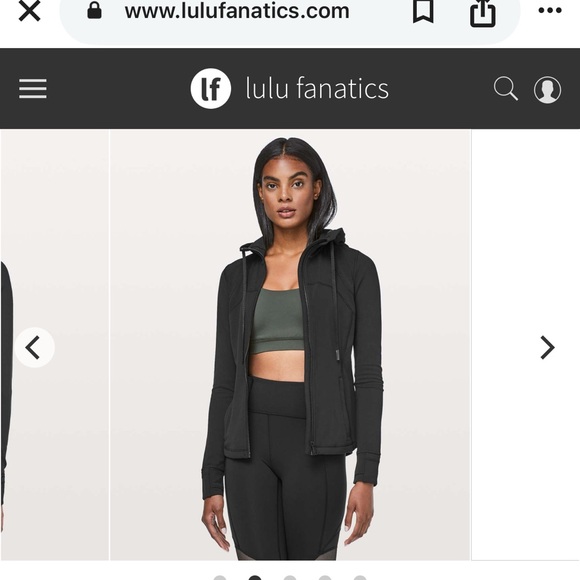The height and width of the screenshot is (580, 580).
Task: Show previous photo with left chevron
Action: point(35,347)
